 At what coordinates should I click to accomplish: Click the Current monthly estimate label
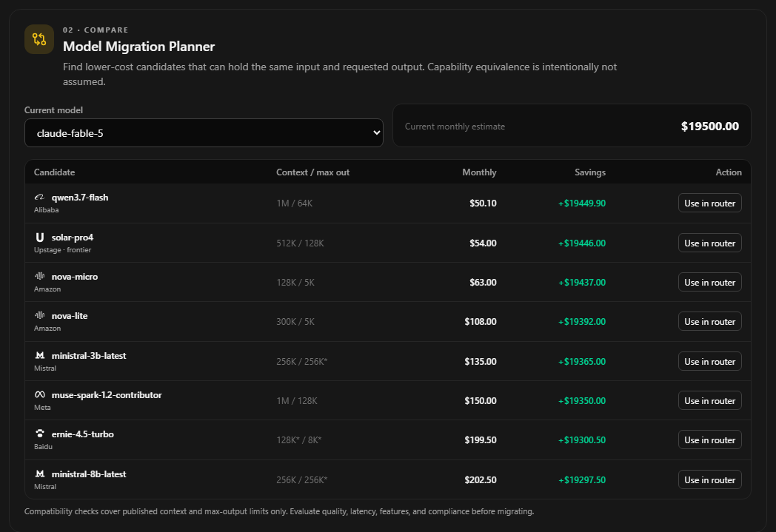455,126
